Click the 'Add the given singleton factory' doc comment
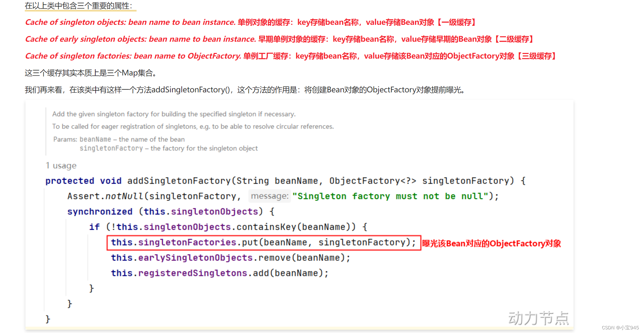 coord(174,114)
